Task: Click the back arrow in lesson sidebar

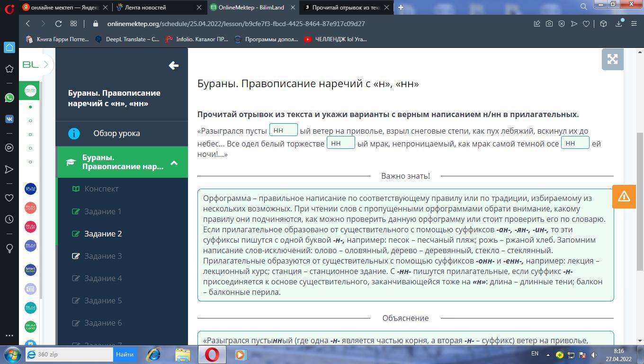Action: point(173,65)
